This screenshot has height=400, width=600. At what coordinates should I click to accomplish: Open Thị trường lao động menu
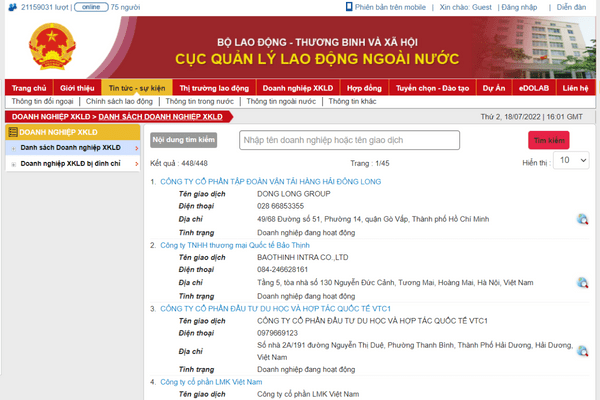click(x=214, y=88)
